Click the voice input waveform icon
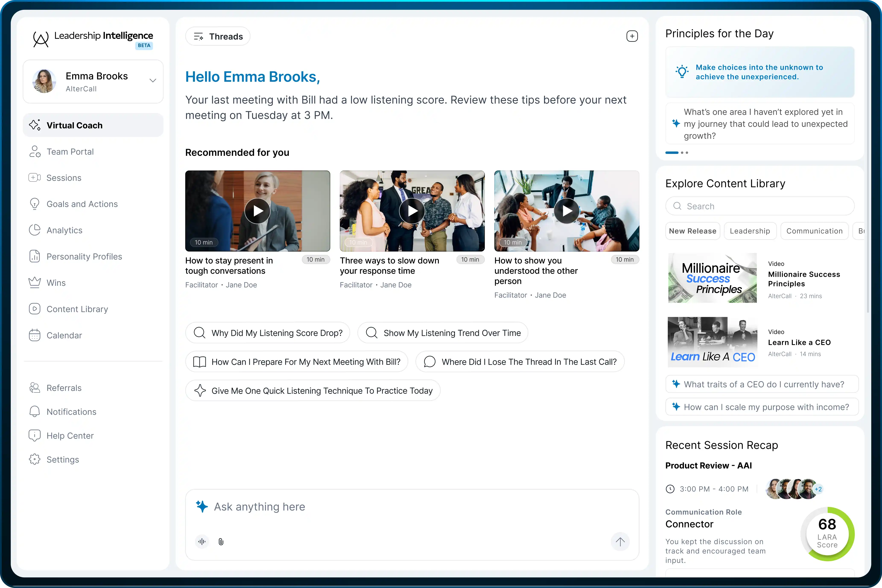This screenshot has width=882, height=588. coord(202,541)
